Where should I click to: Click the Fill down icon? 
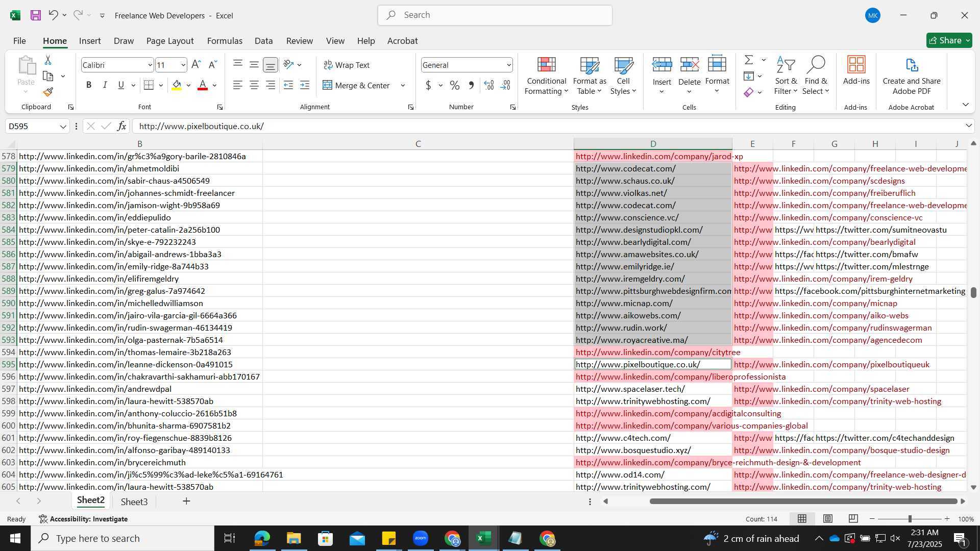point(749,76)
